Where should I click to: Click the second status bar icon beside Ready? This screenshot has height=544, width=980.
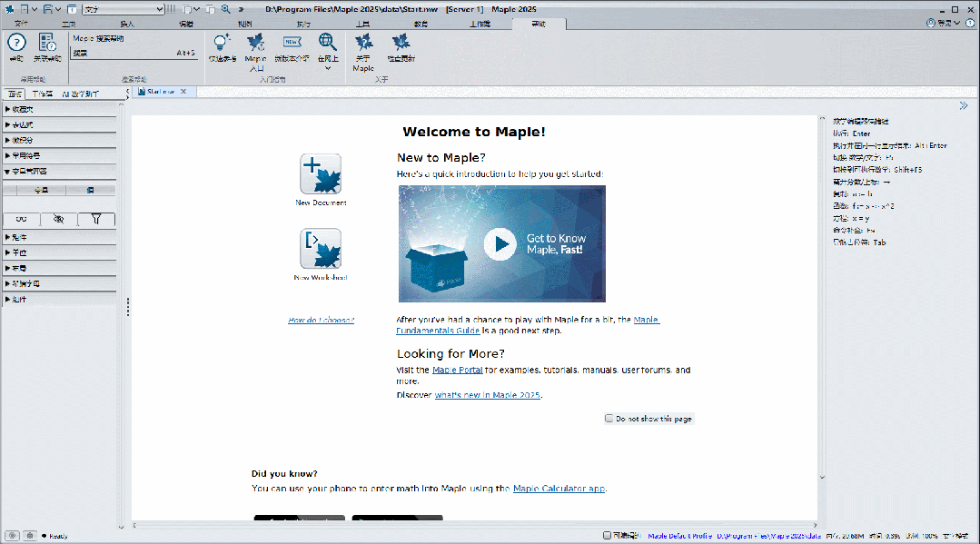pyautogui.click(x=29, y=536)
